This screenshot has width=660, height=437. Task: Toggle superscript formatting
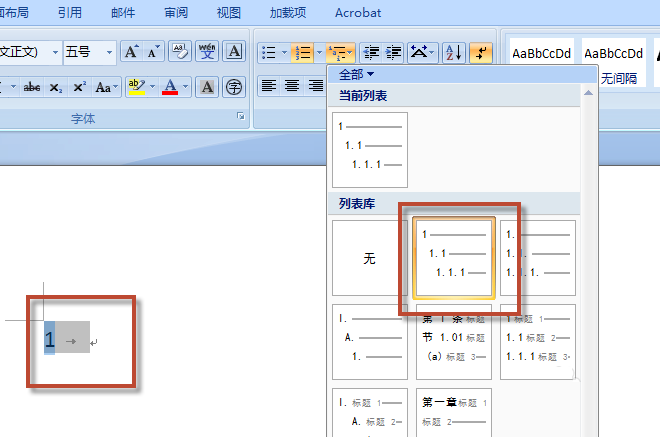click(80, 87)
